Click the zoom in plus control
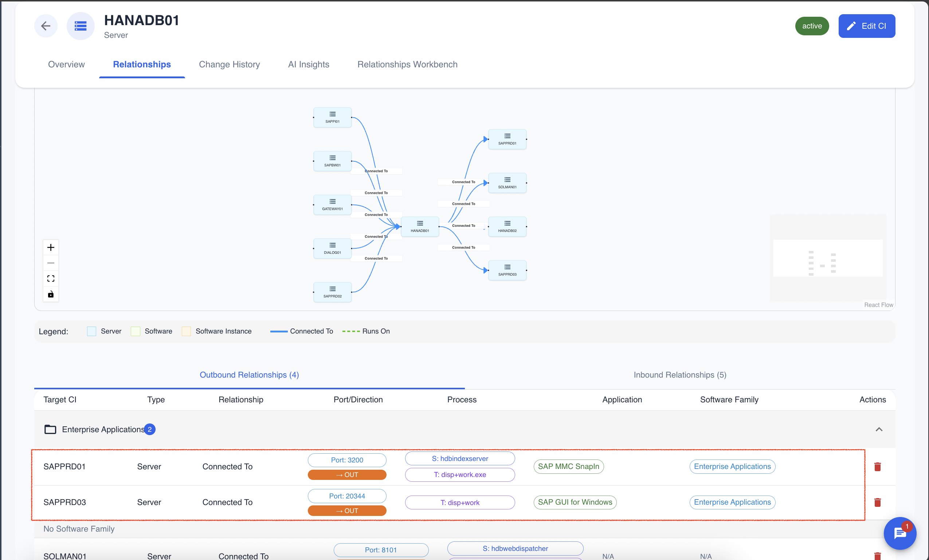The height and width of the screenshot is (560, 929). click(51, 248)
